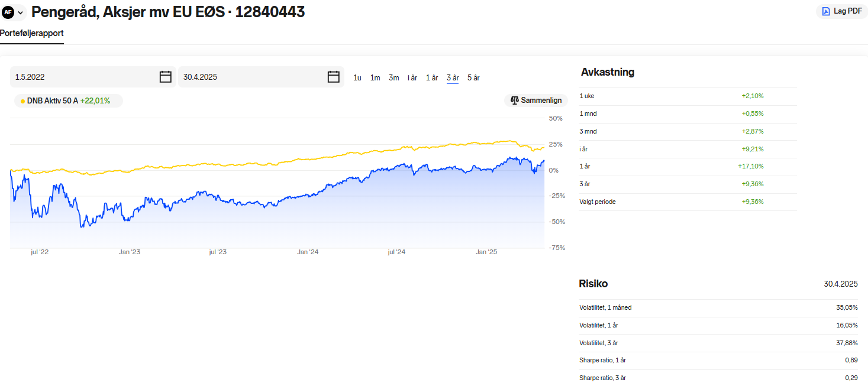
Task: Select the 3m period
Action: point(394,77)
